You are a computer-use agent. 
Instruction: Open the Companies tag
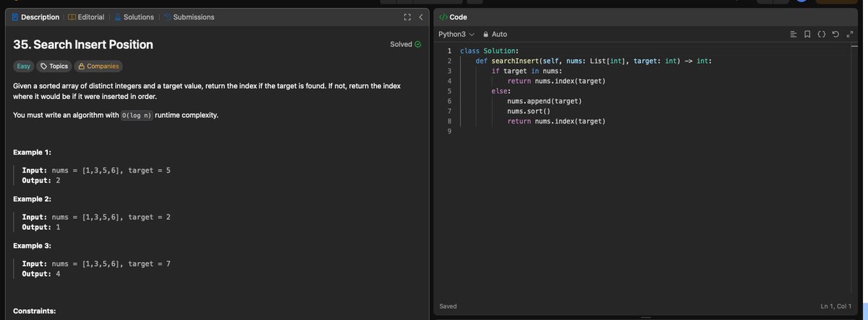[x=98, y=66]
